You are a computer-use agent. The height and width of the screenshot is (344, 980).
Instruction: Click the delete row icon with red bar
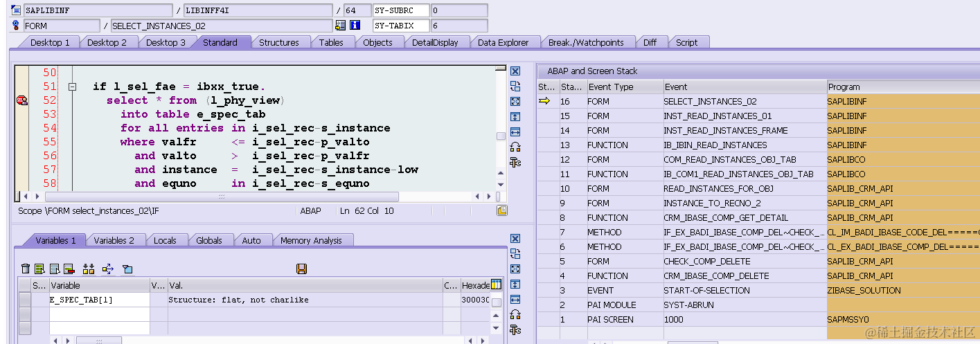pos(69,269)
